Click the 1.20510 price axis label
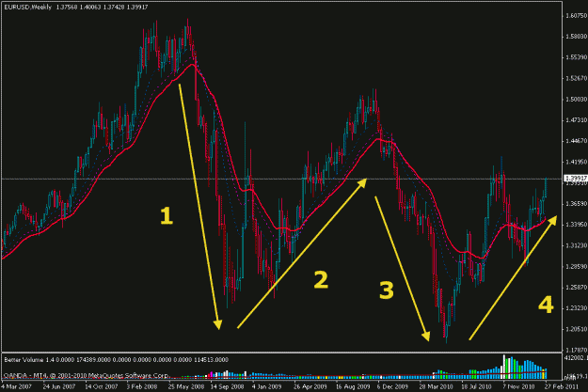This screenshot has width=588, height=392. (576, 329)
